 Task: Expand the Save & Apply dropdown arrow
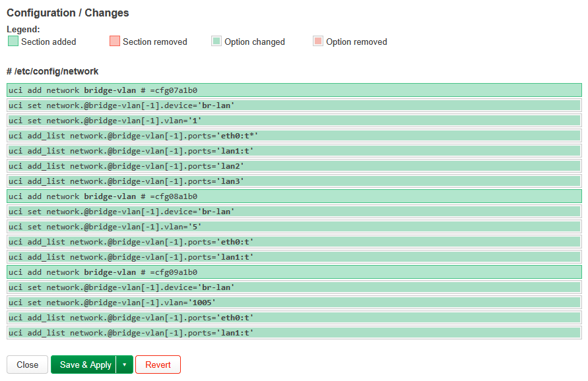click(125, 365)
